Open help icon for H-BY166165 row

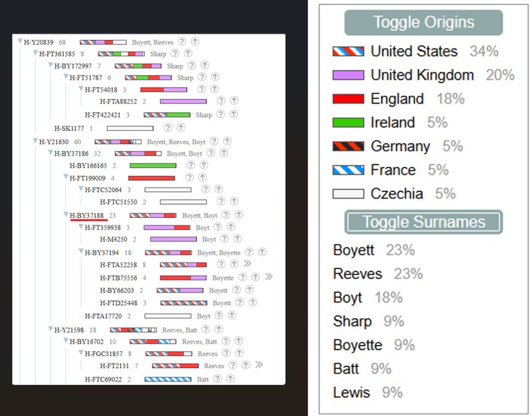tap(191, 165)
